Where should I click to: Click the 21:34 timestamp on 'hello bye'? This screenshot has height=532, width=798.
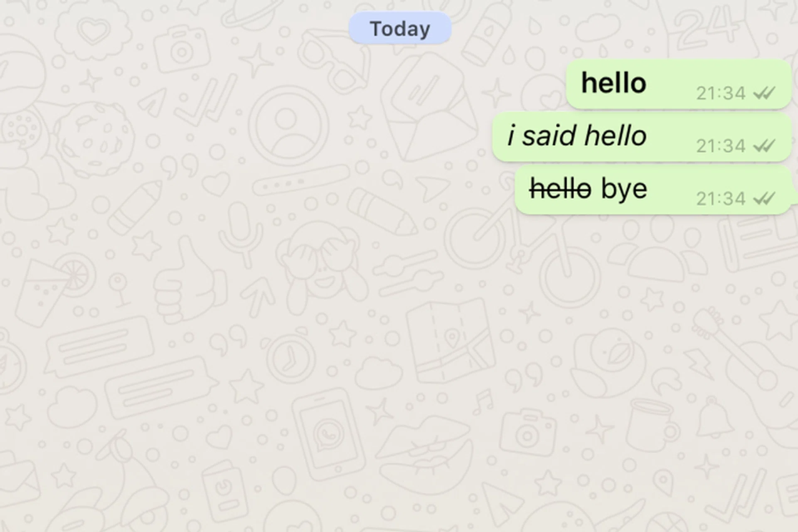point(721,199)
